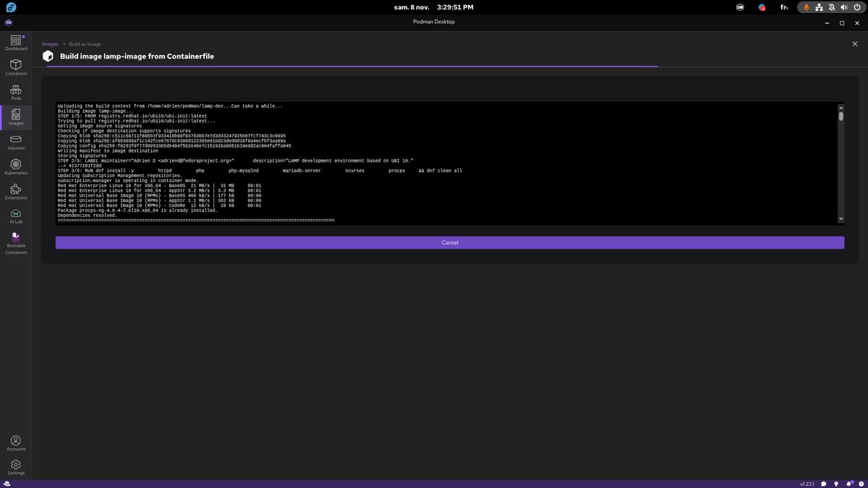This screenshot has width=868, height=488.
Task: Open the Dashboard page
Action: tap(16, 43)
